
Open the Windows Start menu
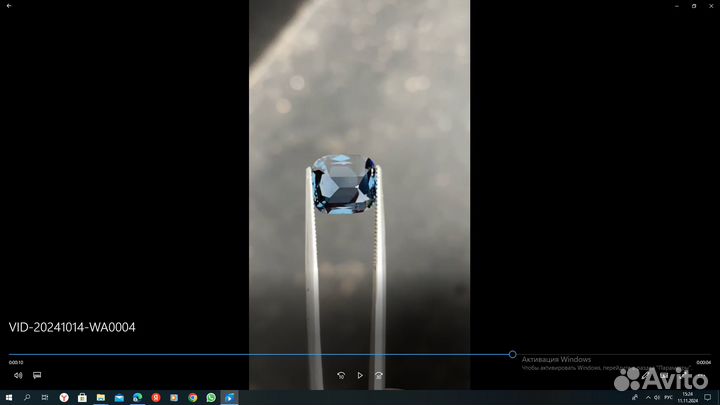pos(9,398)
